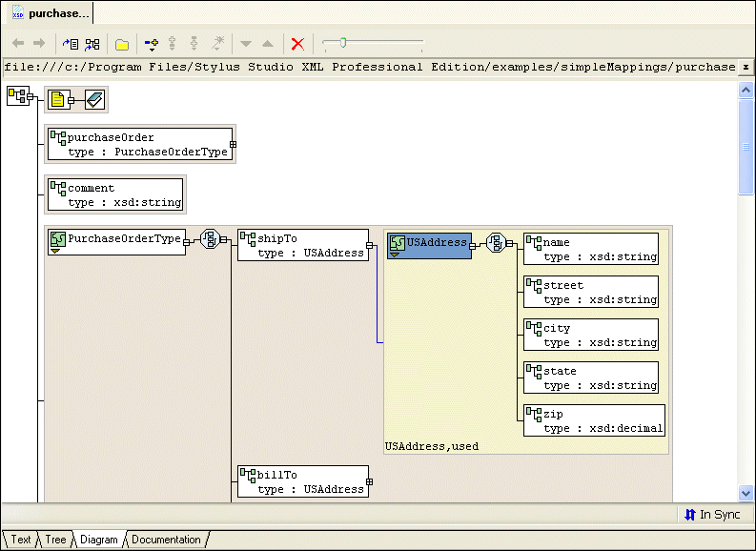Select the comment element box
The height and width of the screenshot is (551, 756).
114,194
